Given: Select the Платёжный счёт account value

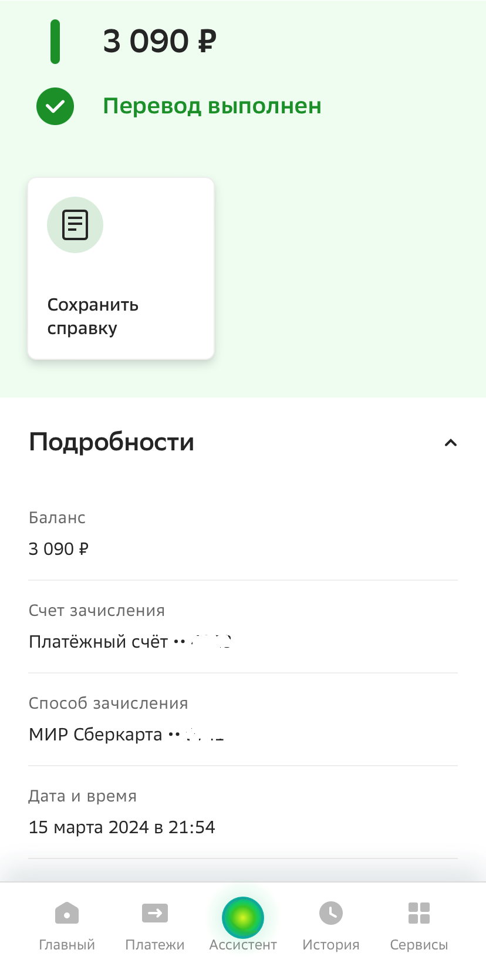Looking at the screenshot, I should pos(130,642).
